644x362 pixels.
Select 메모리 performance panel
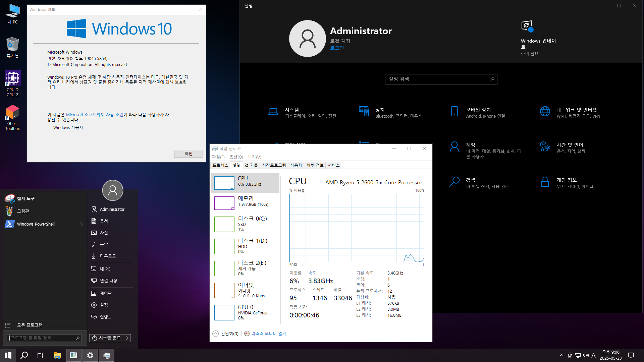point(245,203)
